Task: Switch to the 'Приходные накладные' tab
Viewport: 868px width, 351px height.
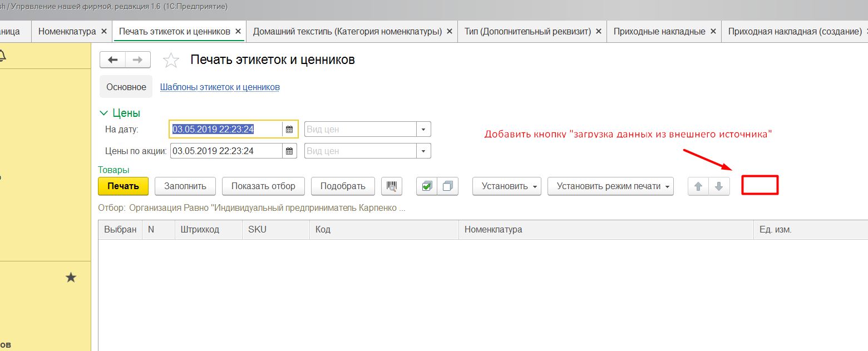Action: [659, 31]
